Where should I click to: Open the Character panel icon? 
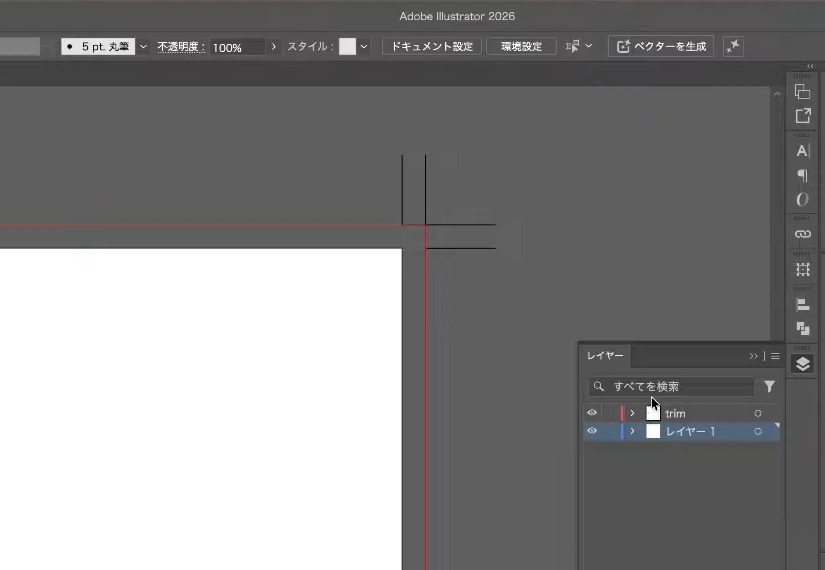(x=802, y=151)
